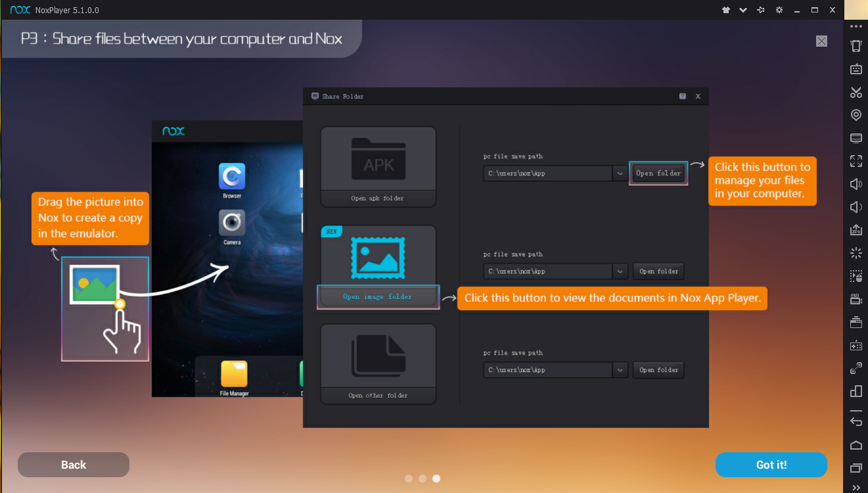Turn the volume up
The height and width of the screenshot is (493, 868).
pos(856,184)
